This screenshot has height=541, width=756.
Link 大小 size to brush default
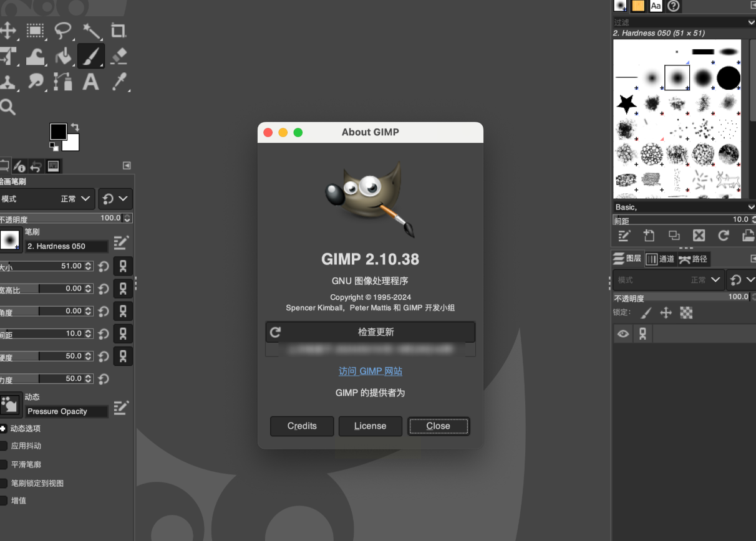[x=123, y=266]
